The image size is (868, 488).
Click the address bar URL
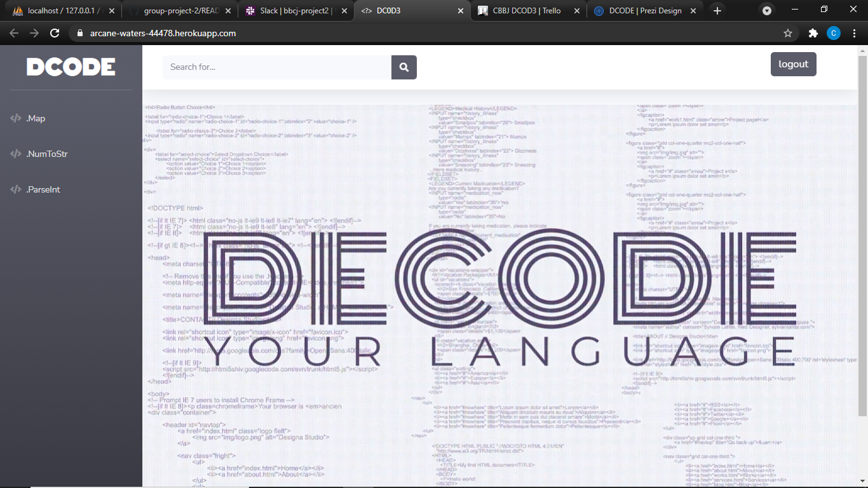coord(163,33)
